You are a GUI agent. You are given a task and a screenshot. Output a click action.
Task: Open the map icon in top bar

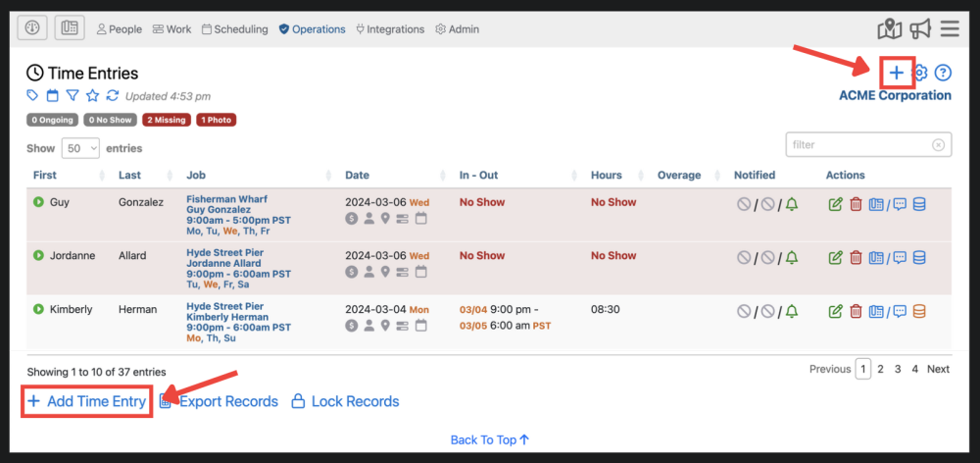(889, 28)
